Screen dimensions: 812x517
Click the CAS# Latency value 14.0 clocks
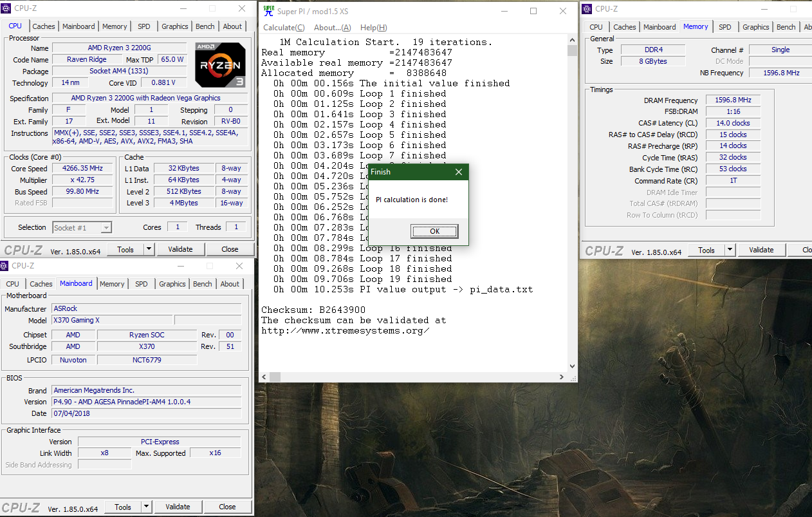point(733,123)
